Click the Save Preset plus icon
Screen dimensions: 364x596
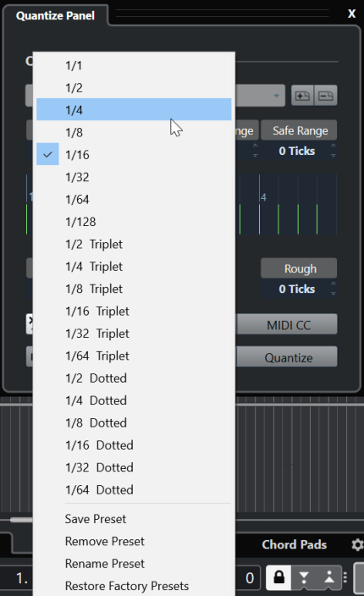click(x=302, y=96)
